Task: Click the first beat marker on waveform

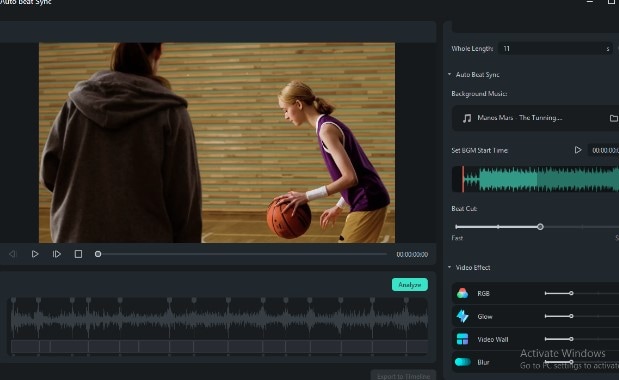Action: coord(13,300)
